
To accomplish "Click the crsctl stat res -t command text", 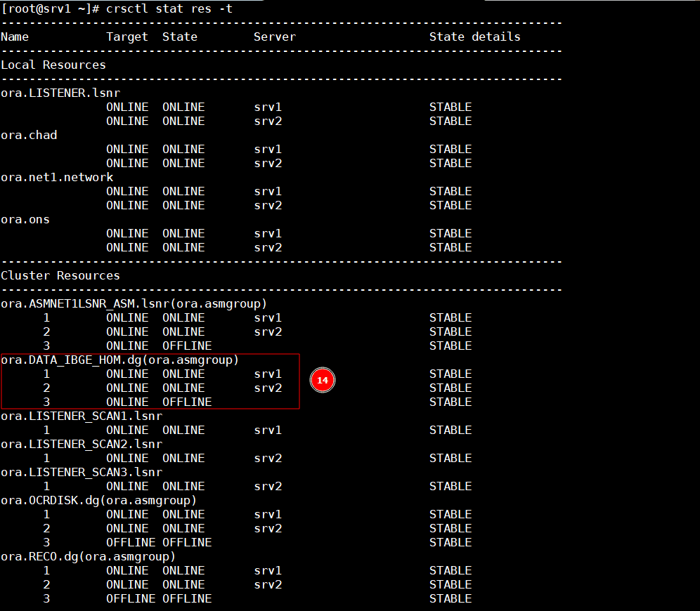I will (169, 8).
